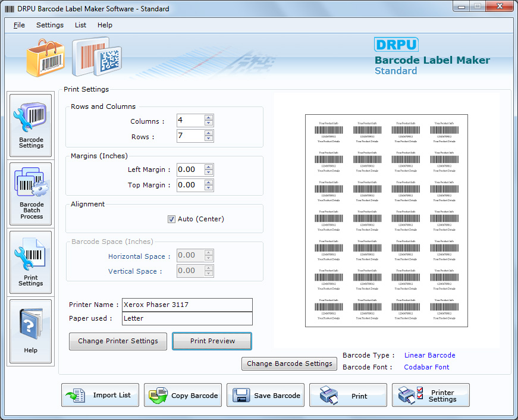518x420 pixels.
Task: Open Barcode Settings from the sidebar
Action: pyautogui.click(x=30, y=125)
